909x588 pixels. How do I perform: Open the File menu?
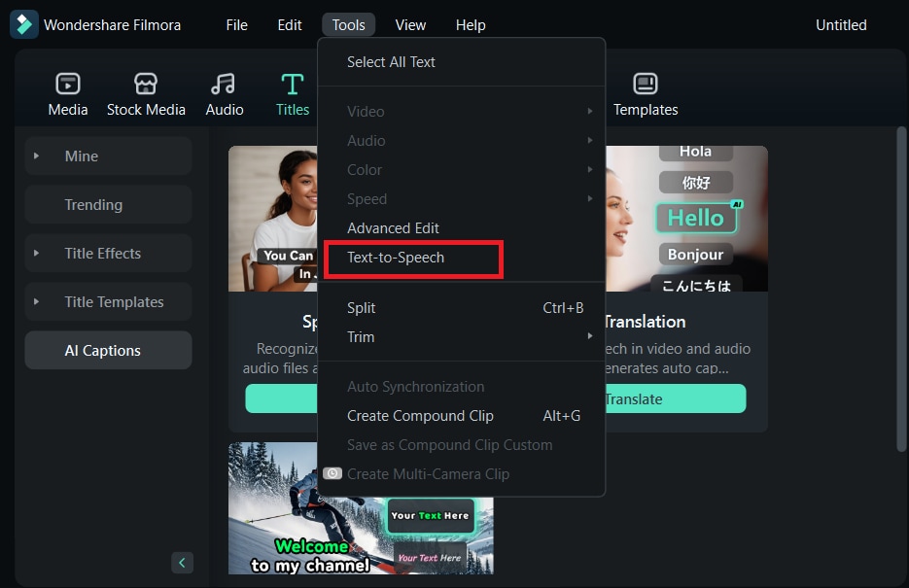click(236, 25)
